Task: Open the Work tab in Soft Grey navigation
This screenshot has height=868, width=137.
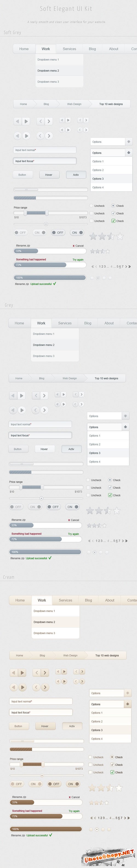Action: (x=46, y=49)
